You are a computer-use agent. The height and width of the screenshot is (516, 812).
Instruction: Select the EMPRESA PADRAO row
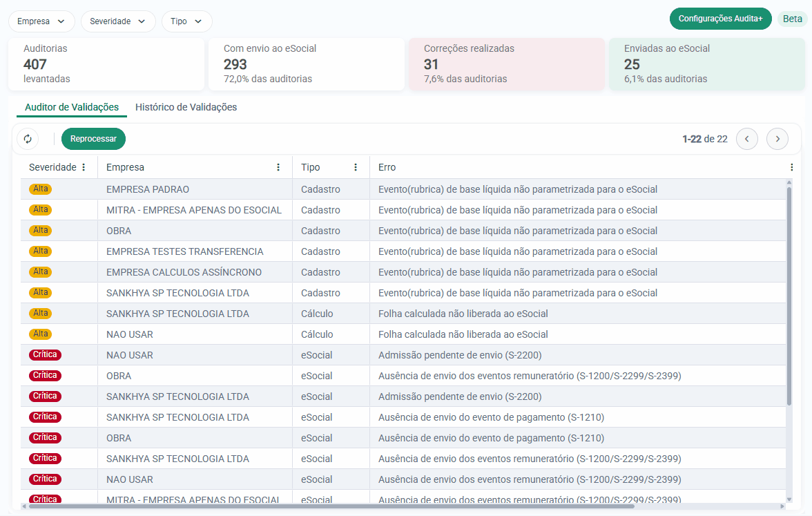click(403, 189)
